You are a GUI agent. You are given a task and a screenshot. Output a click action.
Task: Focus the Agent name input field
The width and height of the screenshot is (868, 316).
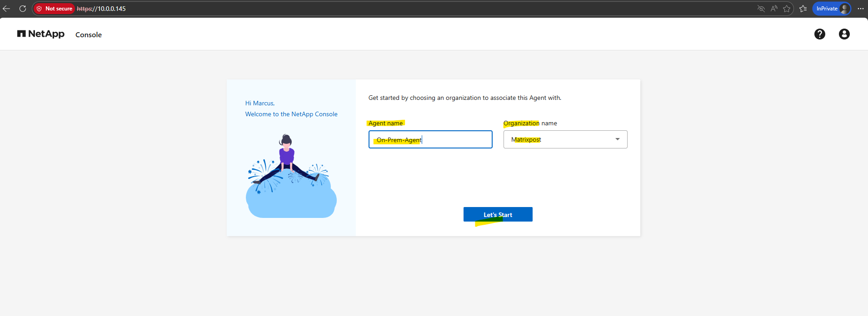(430, 139)
